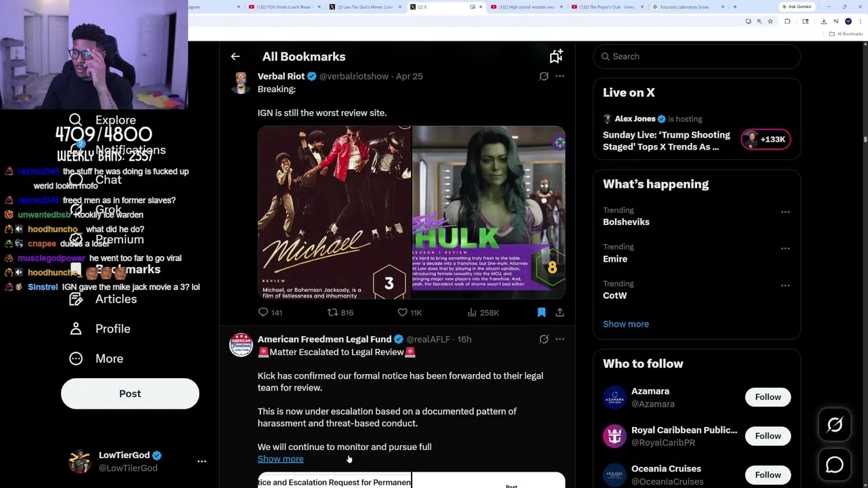The height and width of the screenshot is (488, 868).
Task: Follow Royal Caribbean Public
Action: click(x=768, y=436)
